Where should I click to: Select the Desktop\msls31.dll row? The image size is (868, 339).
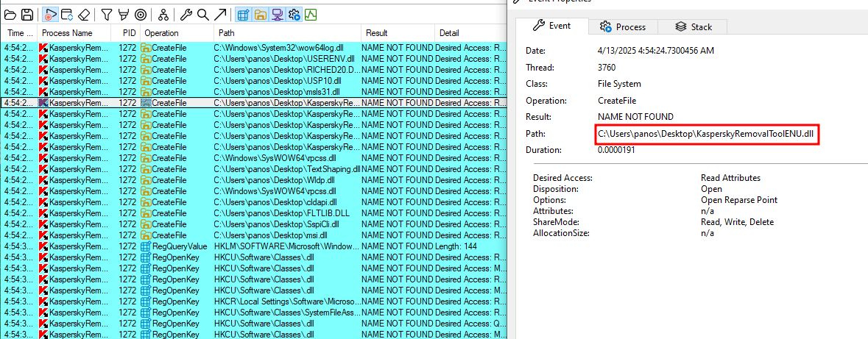point(253,92)
